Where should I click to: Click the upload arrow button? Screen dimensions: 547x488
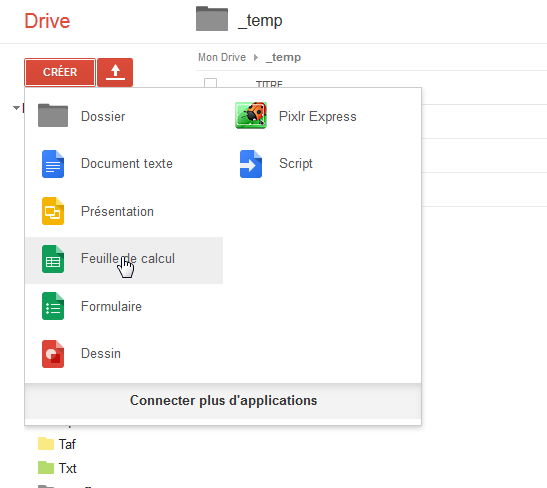(x=115, y=72)
